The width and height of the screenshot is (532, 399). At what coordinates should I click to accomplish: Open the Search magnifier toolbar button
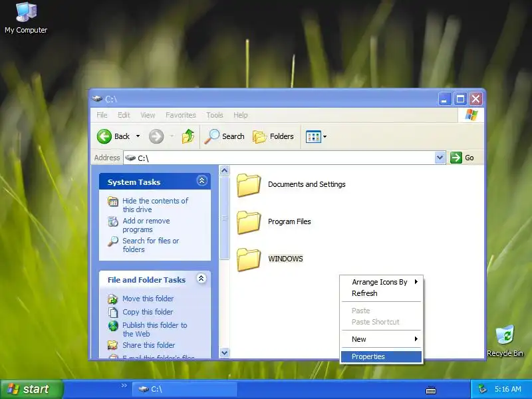pyautogui.click(x=224, y=136)
